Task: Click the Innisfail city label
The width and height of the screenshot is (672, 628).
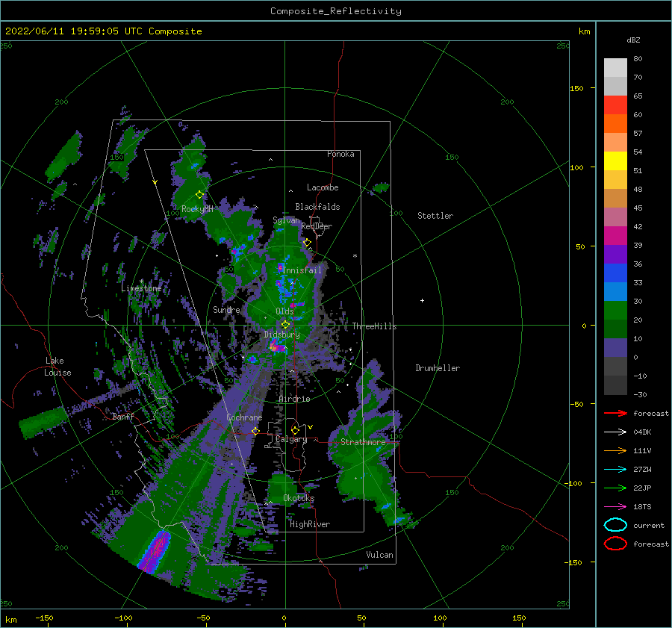Action: tap(302, 270)
